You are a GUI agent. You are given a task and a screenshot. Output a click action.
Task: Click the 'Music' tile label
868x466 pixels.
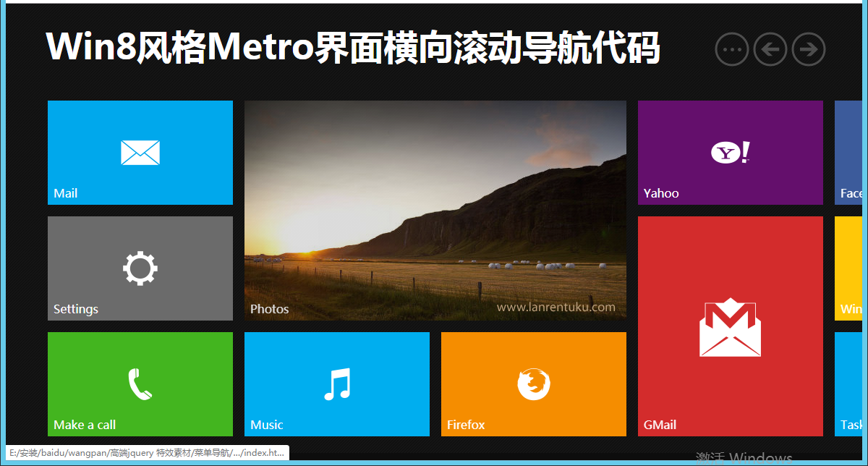click(267, 425)
